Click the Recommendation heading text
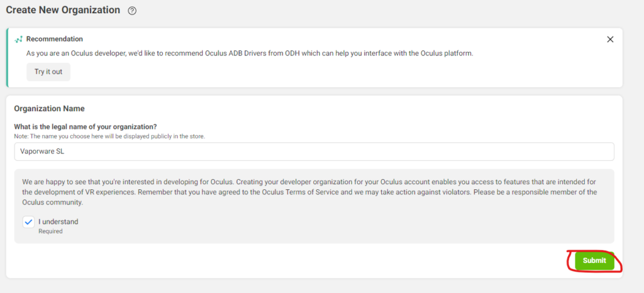 coord(55,39)
